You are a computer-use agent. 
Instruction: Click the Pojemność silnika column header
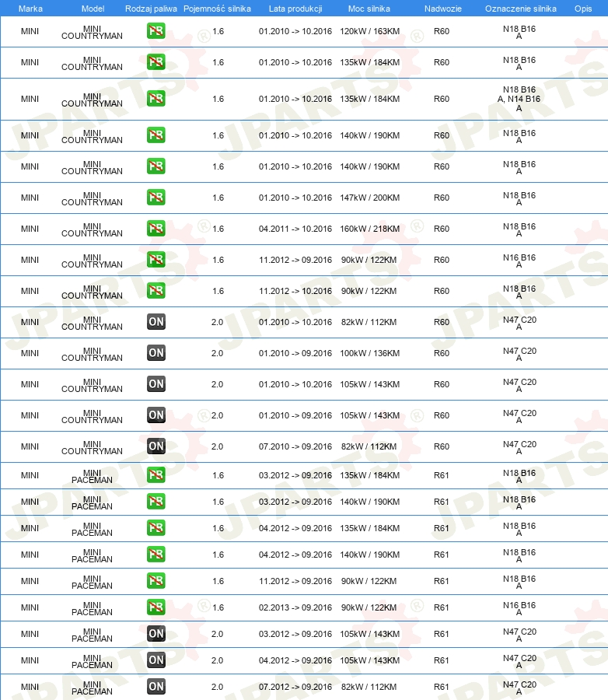218,9
